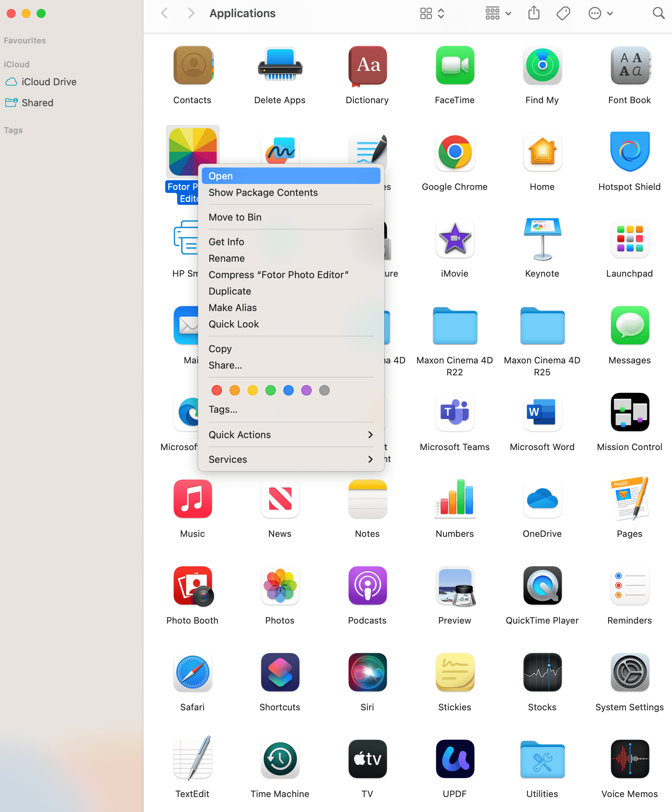The image size is (672, 812).
Task: Apply the green tag color
Action: pos(271,391)
